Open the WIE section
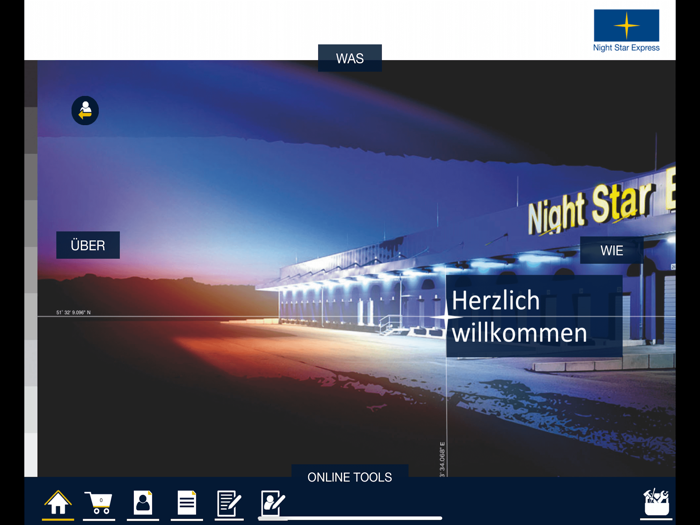700x525 pixels. 612,250
